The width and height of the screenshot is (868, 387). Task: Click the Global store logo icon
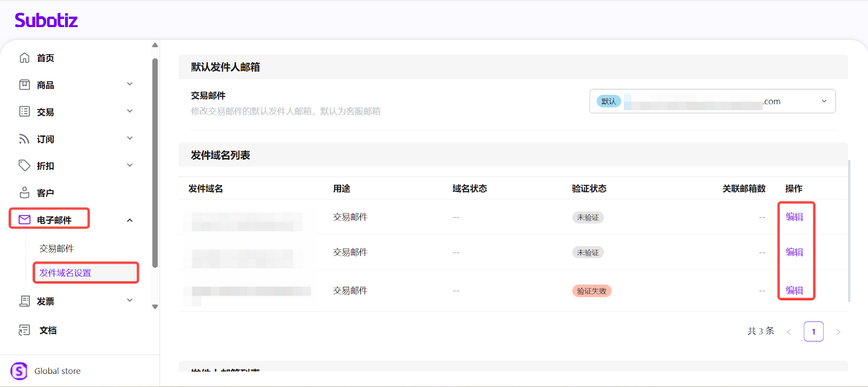pos(19,371)
